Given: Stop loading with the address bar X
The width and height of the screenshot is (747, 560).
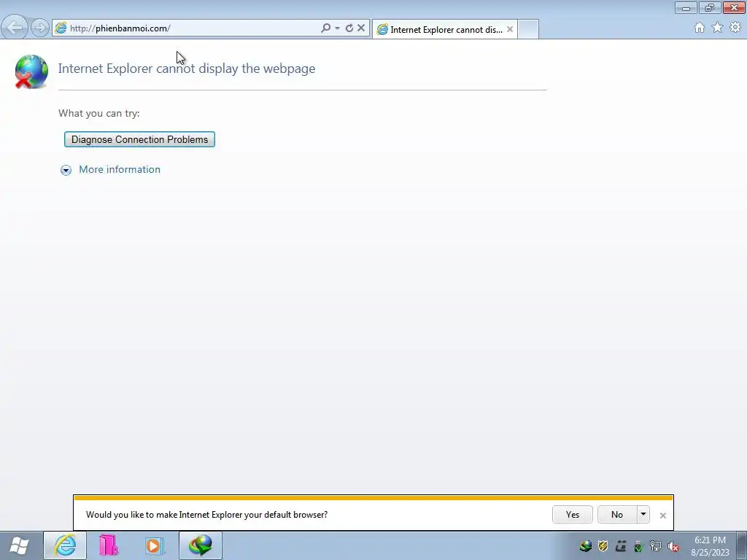Looking at the screenshot, I should [x=361, y=28].
